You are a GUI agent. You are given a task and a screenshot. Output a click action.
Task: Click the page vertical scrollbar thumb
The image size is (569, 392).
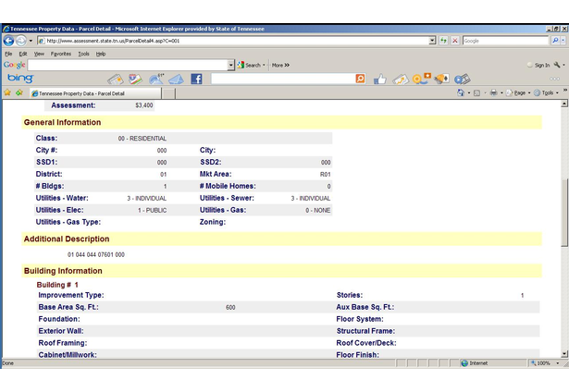point(564,214)
